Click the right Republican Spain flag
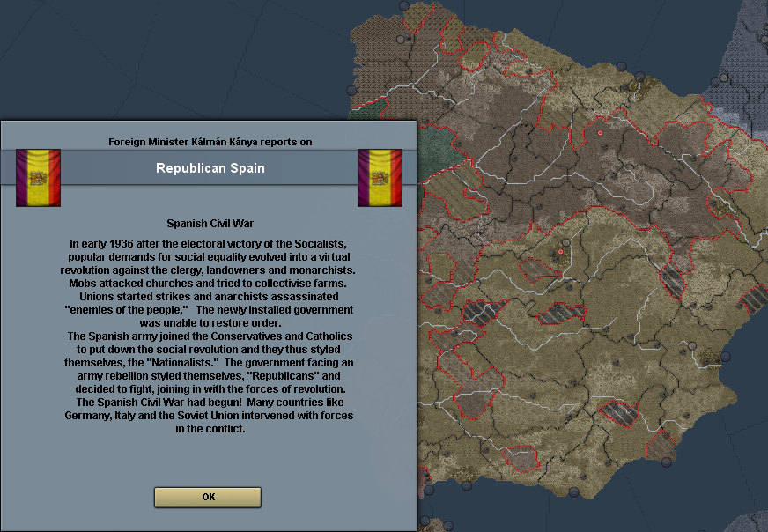Screen dimensions: 768x532 [x=380, y=177]
